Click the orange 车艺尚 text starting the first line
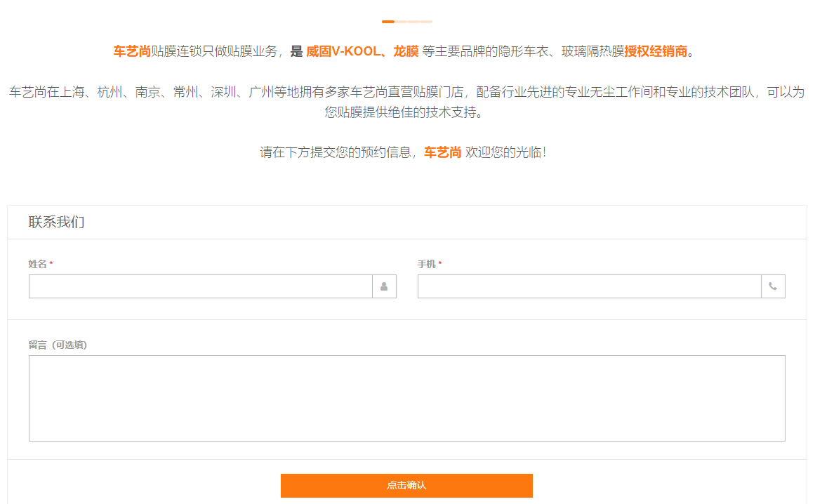Viewport: 815px width, 504px height. (x=132, y=51)
